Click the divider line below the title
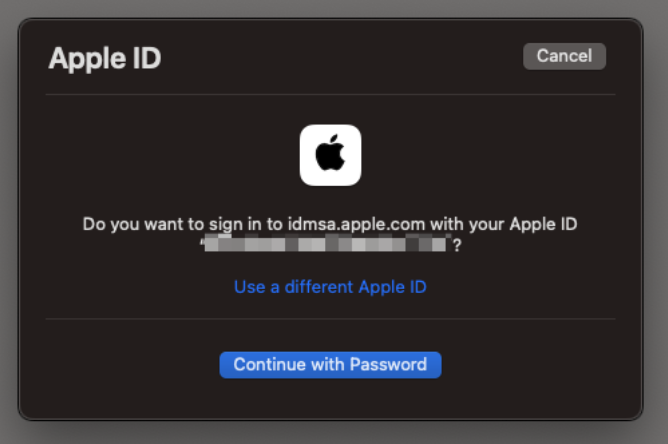The width and height of the screenshot is (668, 444). click(x=330, y=94)
